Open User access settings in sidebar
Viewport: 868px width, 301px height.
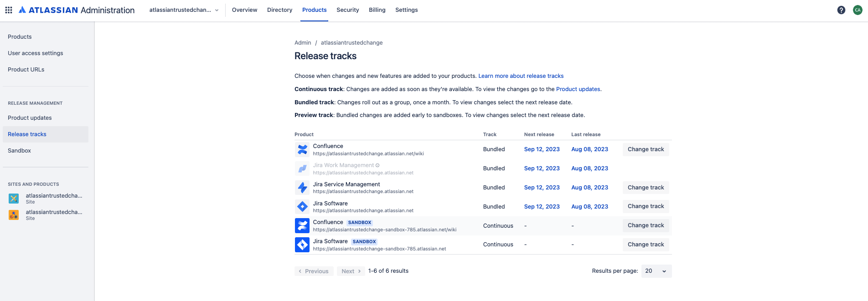point(46,53)
